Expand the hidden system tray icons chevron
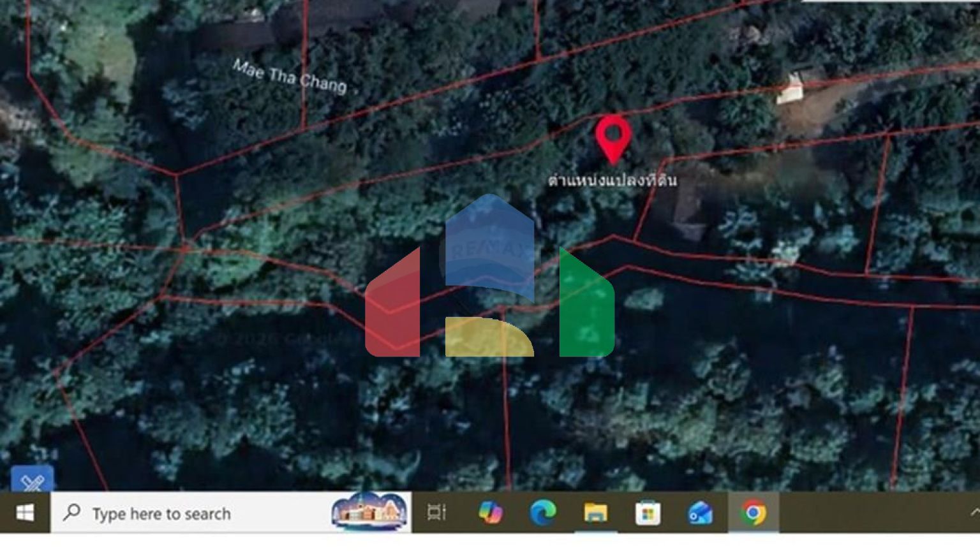The width and height of the screenshot is (980, 551). 974,512
